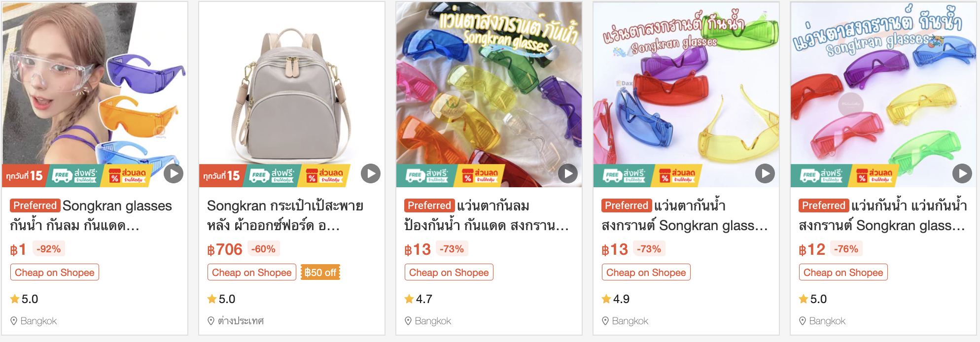Open gray backpack product image
This screenshot has height=342, width=980.
(x=292, y=95)
